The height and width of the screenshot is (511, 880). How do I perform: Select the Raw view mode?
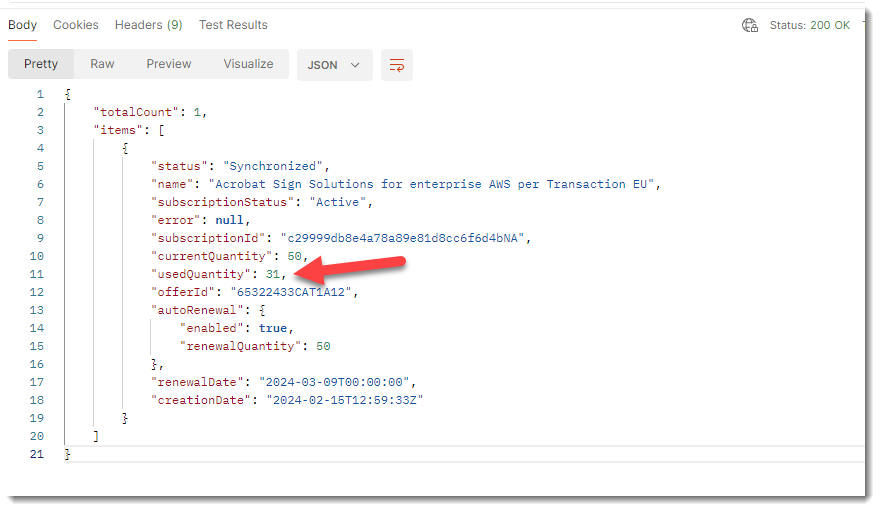click(x=102, y=64)
